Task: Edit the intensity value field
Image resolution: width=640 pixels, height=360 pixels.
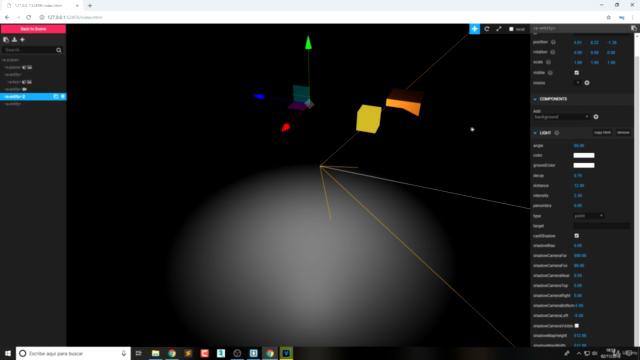Action: pyautogui.click(x=578, y=196)
